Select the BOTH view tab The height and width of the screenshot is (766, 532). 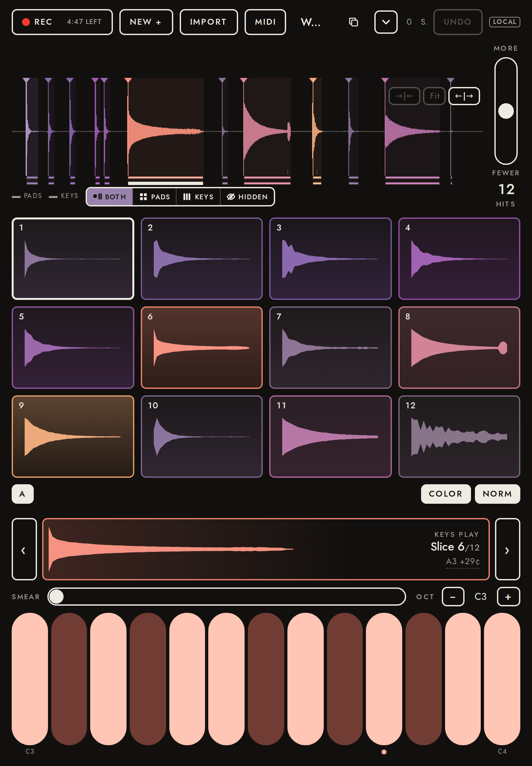110,197
